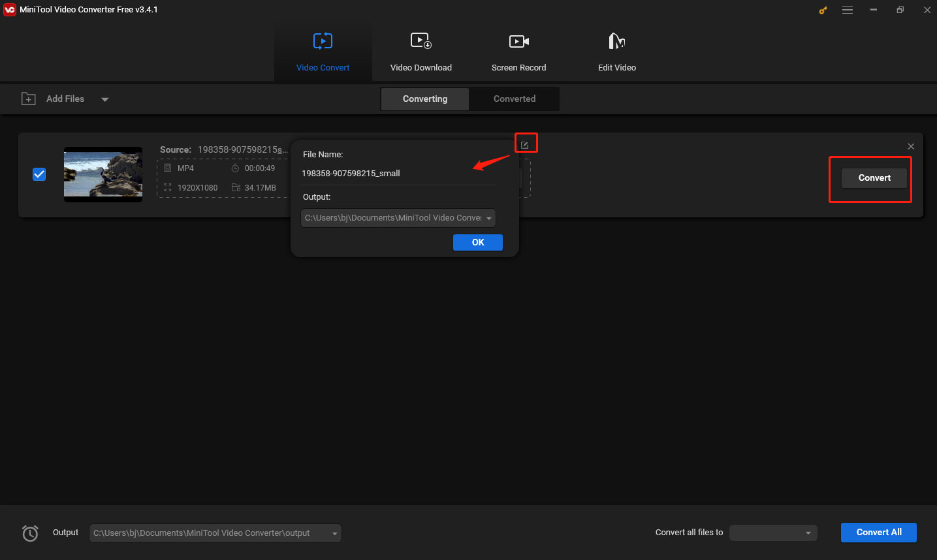937x560 pixels.
Task: Minimize the MiniTool window
Action: (874, 10)
